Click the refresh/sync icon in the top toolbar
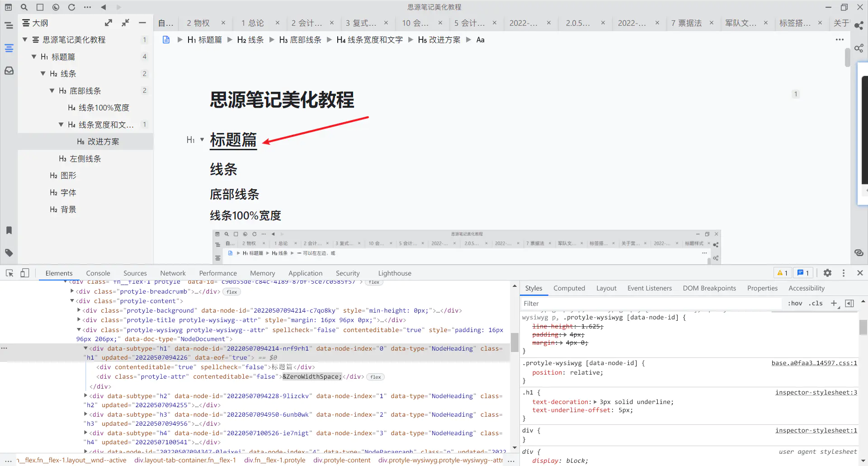Viewport: 868px width, 466px height. [71, 7]
